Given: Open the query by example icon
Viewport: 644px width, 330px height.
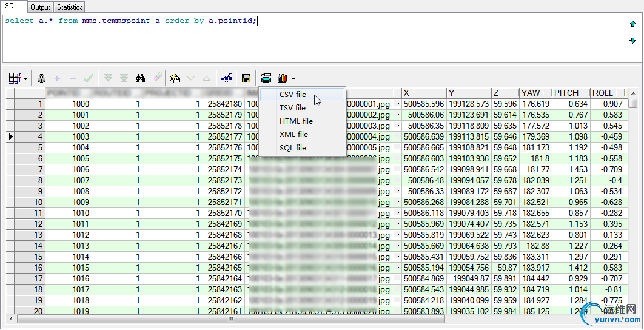Looking at the screenshot, I should (175, 78).
